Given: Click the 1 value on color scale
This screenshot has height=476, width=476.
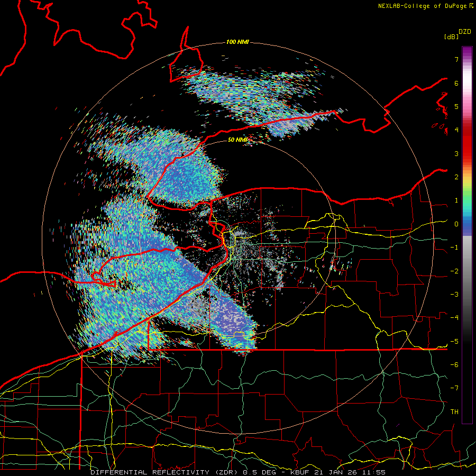Looking at the screenshot, I should point(456,200).
